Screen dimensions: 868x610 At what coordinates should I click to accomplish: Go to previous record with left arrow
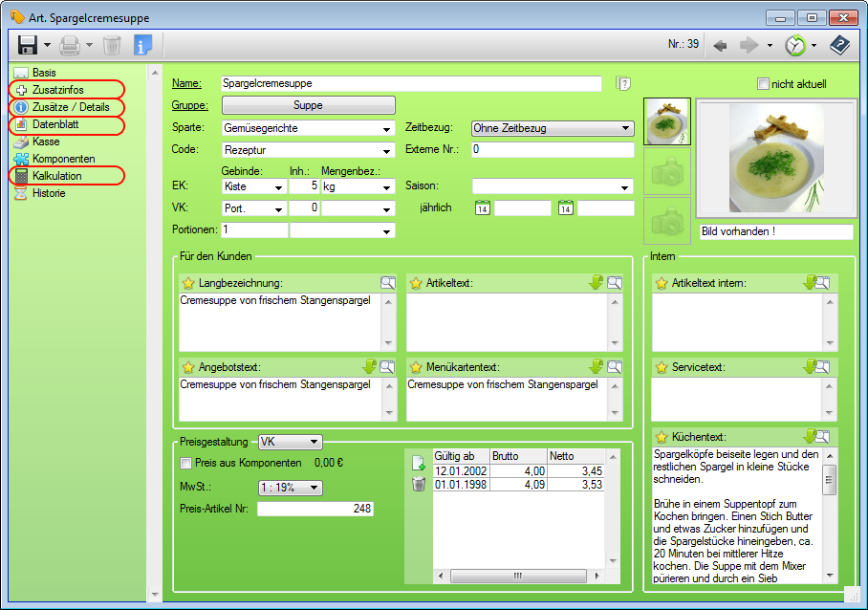(x=720, y=45)
